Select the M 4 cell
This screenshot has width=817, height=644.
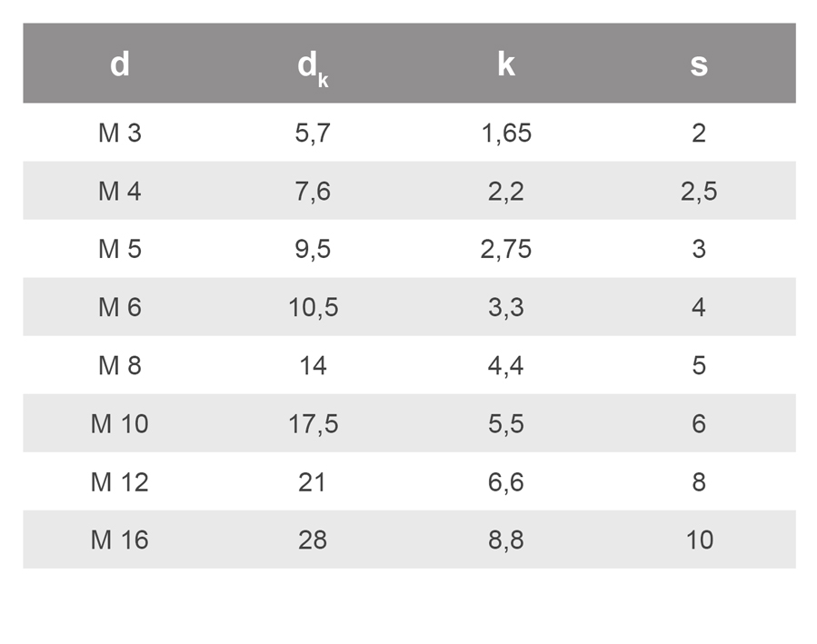(x=120, y=192)
